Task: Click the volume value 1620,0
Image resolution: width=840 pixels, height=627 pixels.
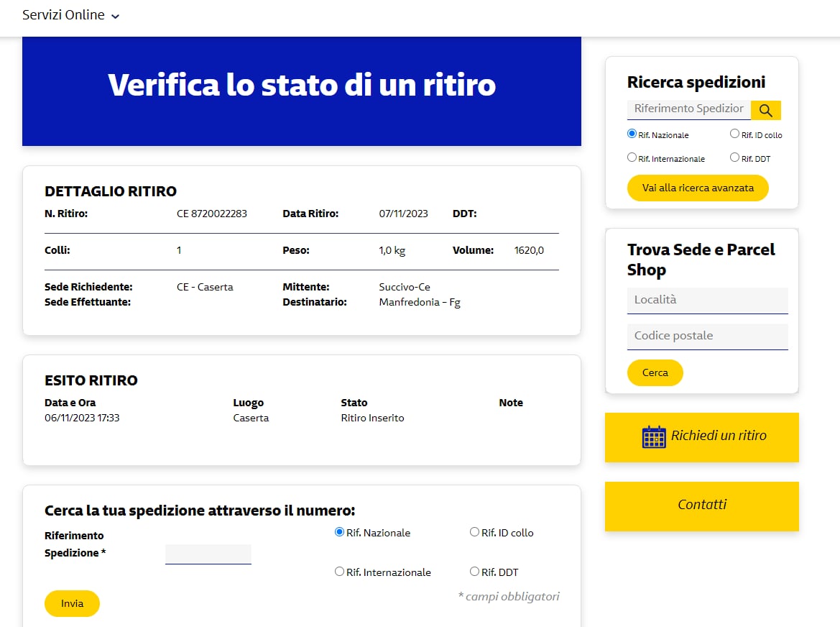Action: (x=529, y=250)
